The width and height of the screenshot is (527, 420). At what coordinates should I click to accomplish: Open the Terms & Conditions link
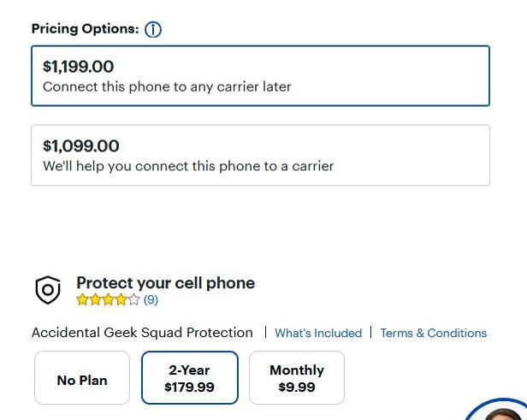click(433, 333)
